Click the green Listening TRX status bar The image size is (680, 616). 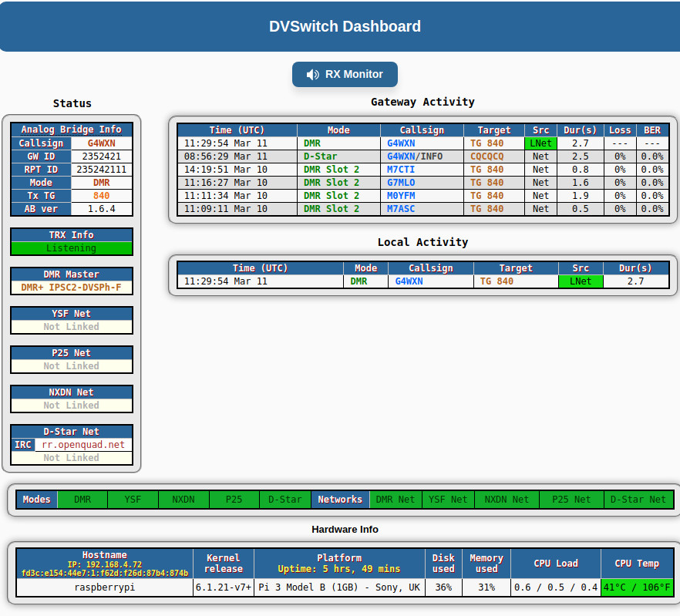[x=71, y=248]
